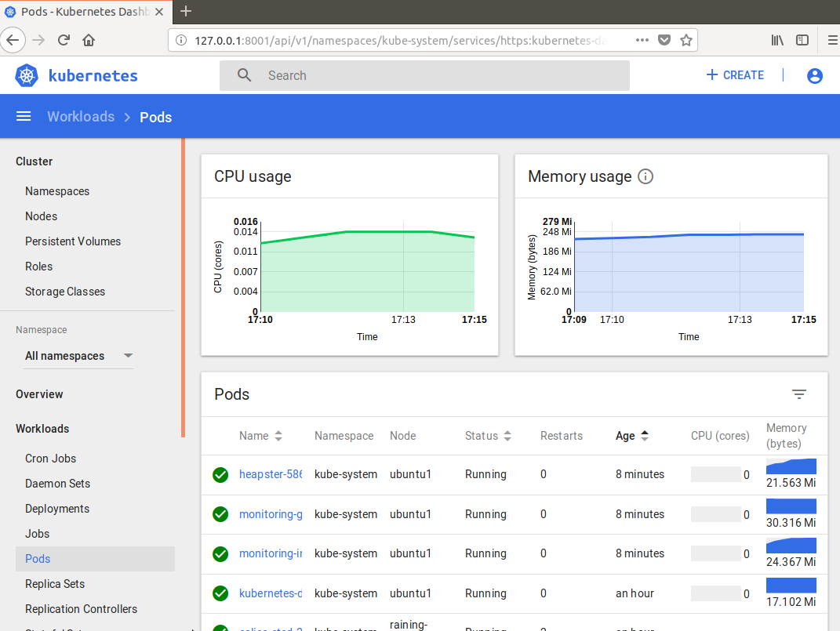Select Pods in sidebar
Screen dimensions: 840x631
tap(95, 559)
